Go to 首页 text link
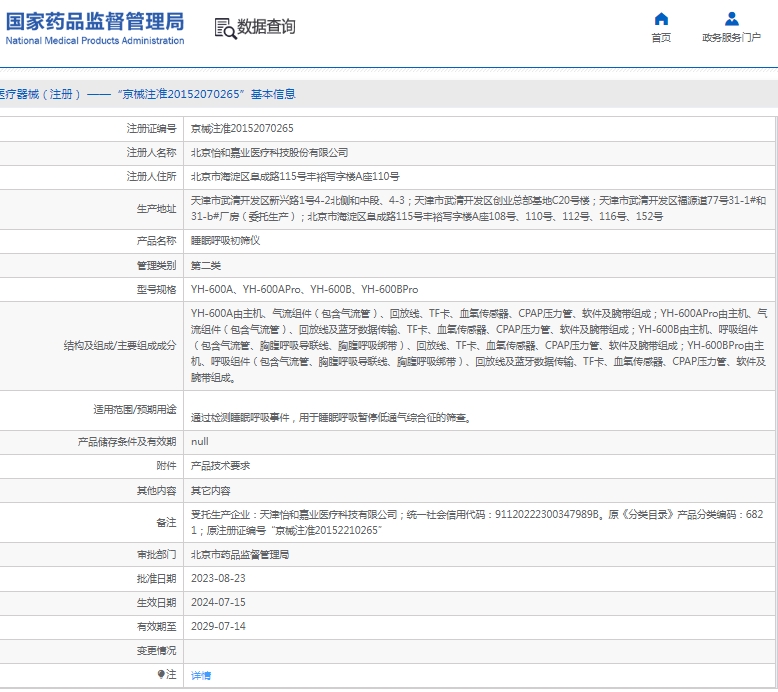The width and height of the screenshot is (778, 692). click(x=661, y=38)
